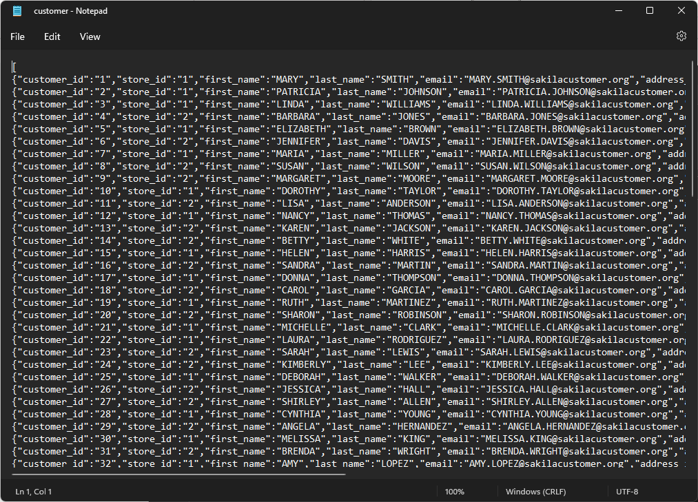Click on the MICHELLE CLARK record line
This screenshot has width=698, height=502.
[x=300, y=327]
